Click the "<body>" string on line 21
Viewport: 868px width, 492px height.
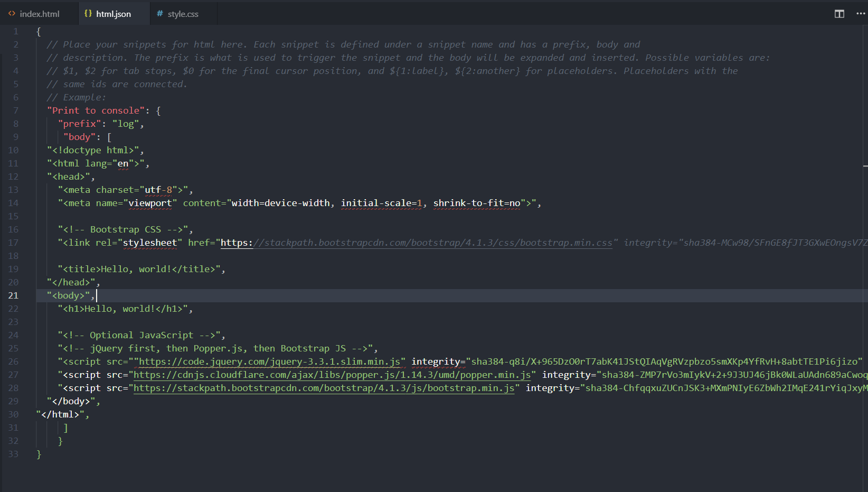tap(69, 295)
